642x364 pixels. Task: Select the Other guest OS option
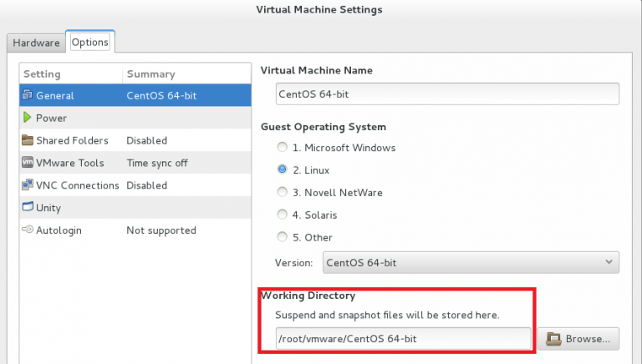click(282, 237)
